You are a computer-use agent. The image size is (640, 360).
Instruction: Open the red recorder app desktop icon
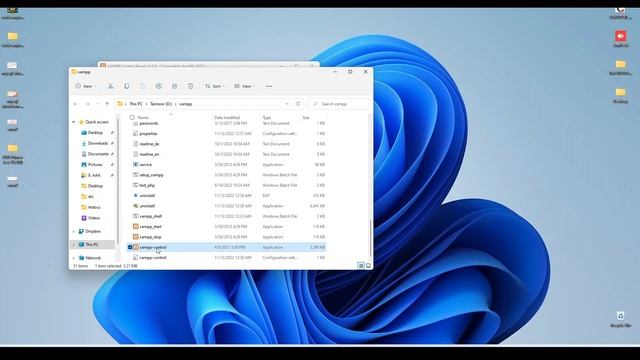(620, 36)
